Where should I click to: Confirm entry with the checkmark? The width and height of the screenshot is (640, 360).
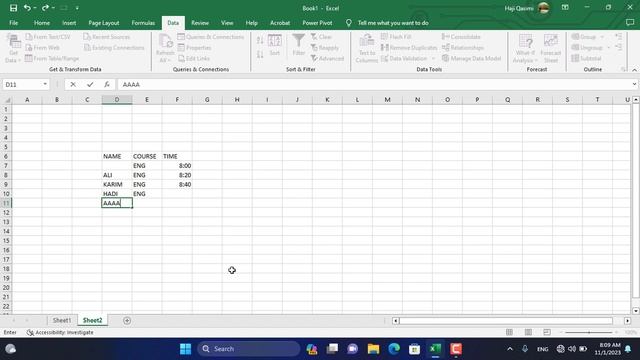tap(90, 84)
